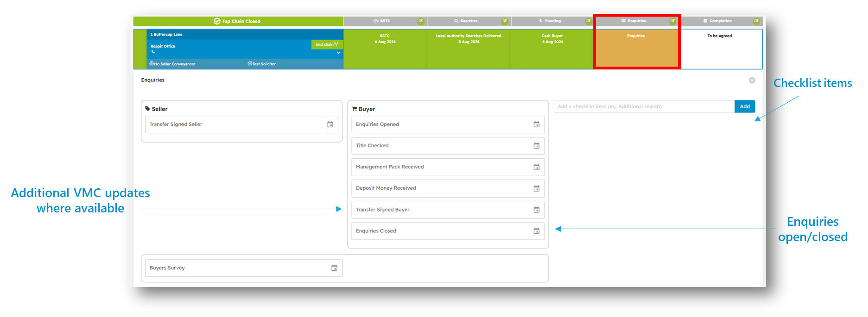This screenshot has height=317, width=868.
Task: Click the Management Pack Received date field
Action: [448, 167]
